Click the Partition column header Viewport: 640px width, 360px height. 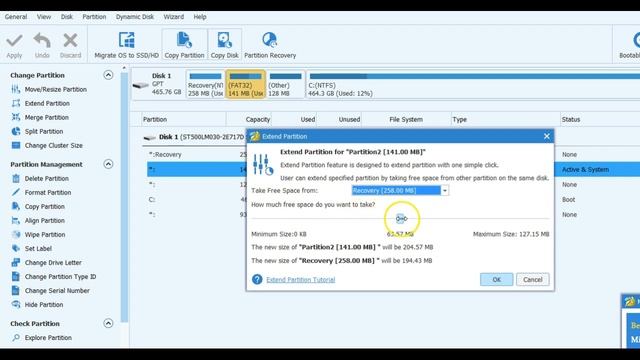155,120
